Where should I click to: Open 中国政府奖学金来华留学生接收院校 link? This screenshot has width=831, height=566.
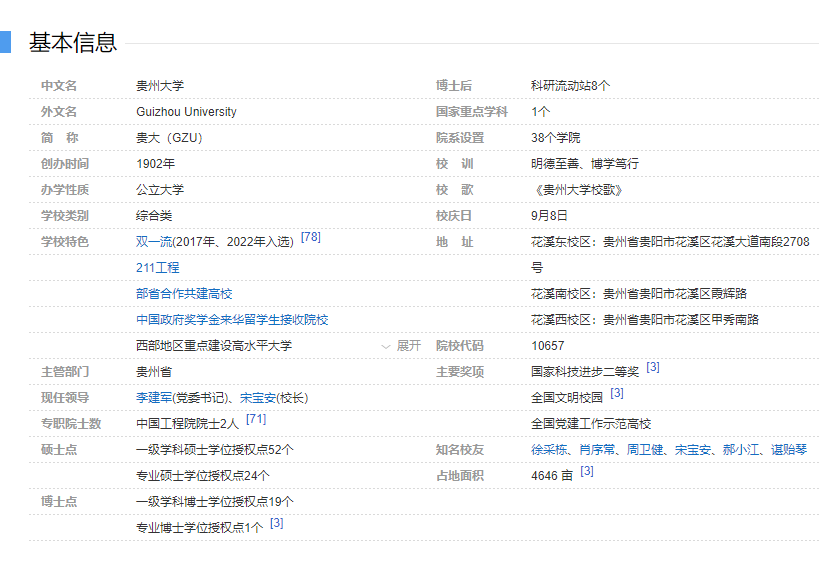point(232,320)
